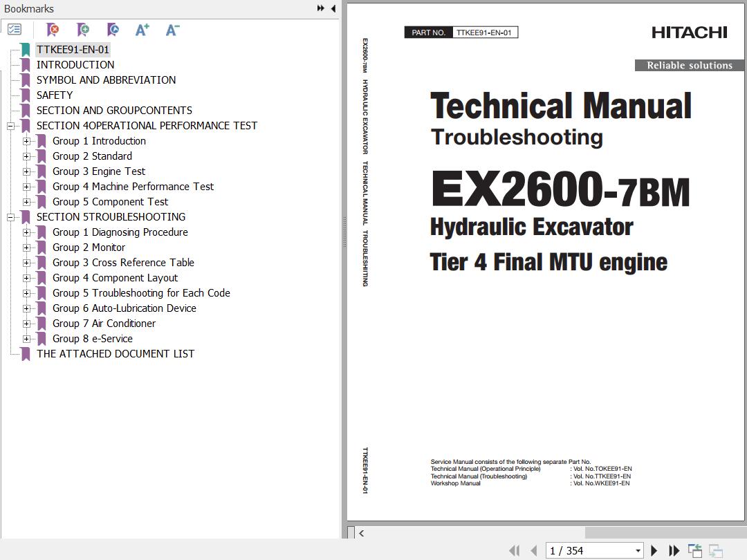747x560 pixels.
Task: Click the scroll-left arrow under the page
Action: click(x=362, y=533)
